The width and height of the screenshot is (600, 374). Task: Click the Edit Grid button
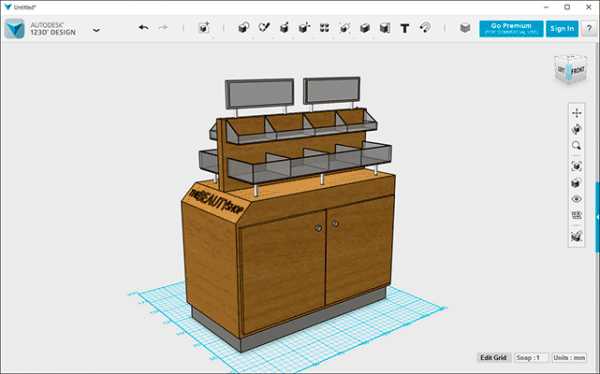coord(494,358)
